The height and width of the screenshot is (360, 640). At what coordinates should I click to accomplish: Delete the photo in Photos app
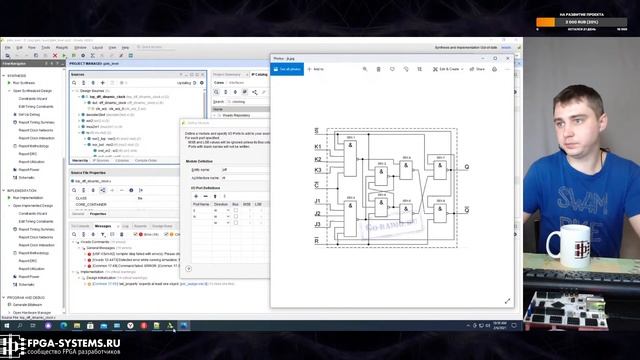(x=378, y=69)
